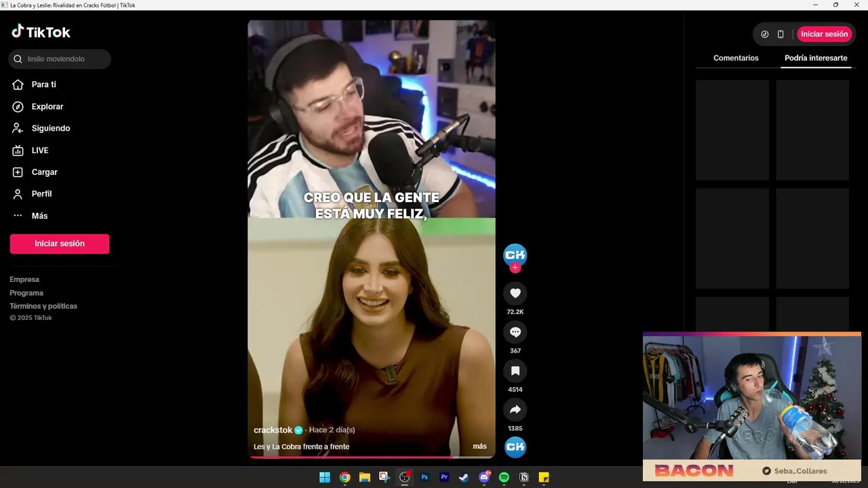This screenshot has width=868, height=488.
Task: Open Perfil in the sidebar
Action: (x=41, y=194)
